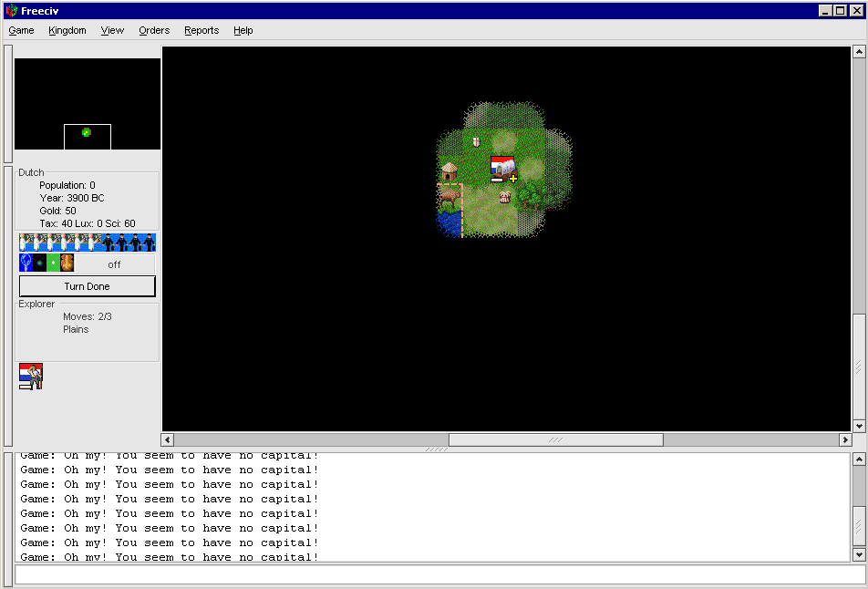Click the map horizontal scrollbar thumb

pos(556,440)
